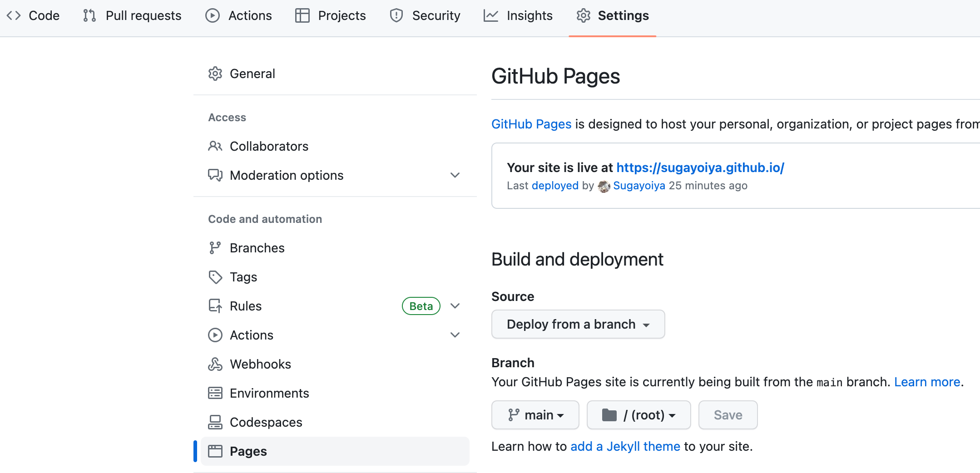Open Tags settings
Screen dimensions: 980x473
(x=335, y=277)
